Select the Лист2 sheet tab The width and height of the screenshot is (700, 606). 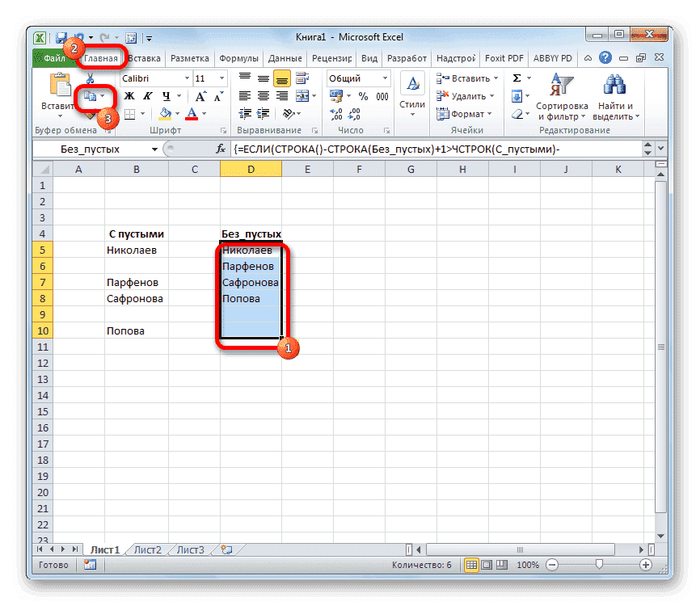point(148,549)
